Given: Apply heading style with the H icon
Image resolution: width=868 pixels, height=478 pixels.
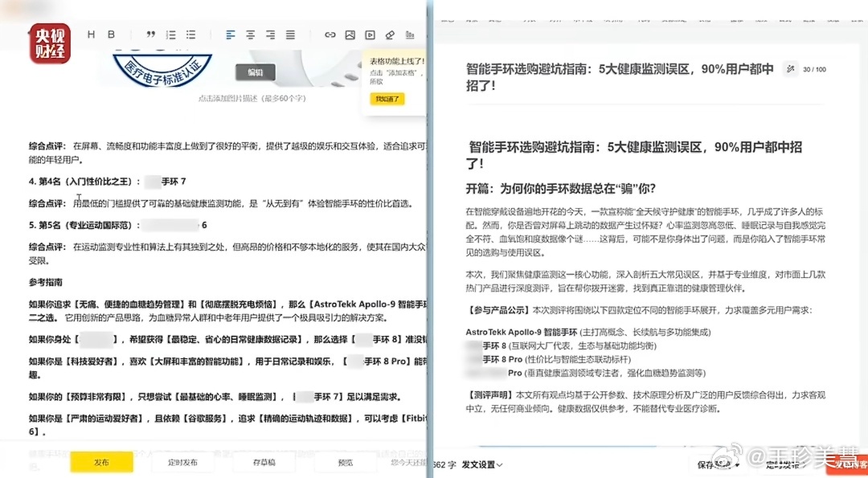Looking at the screenshot, I should coord(92,35).
